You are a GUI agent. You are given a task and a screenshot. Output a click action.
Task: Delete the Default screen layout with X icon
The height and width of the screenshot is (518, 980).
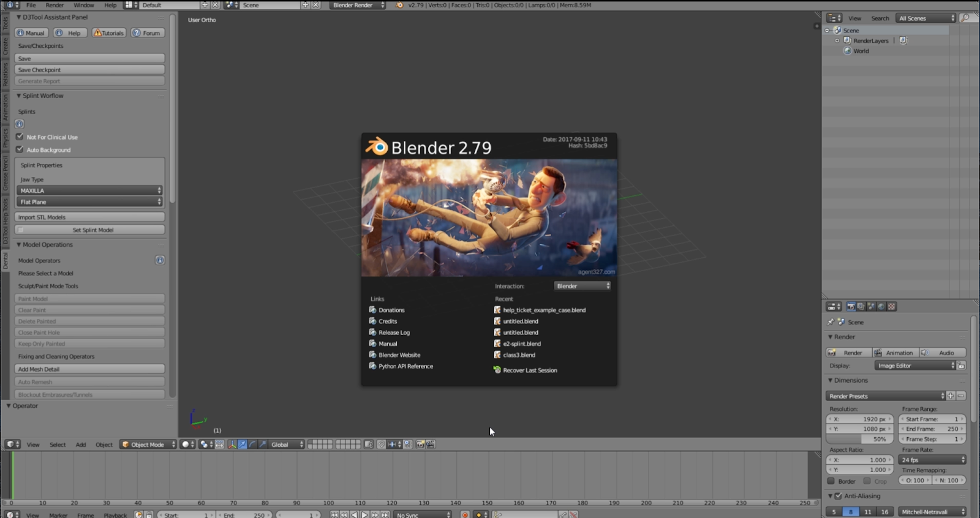click(x=215, y=5)
